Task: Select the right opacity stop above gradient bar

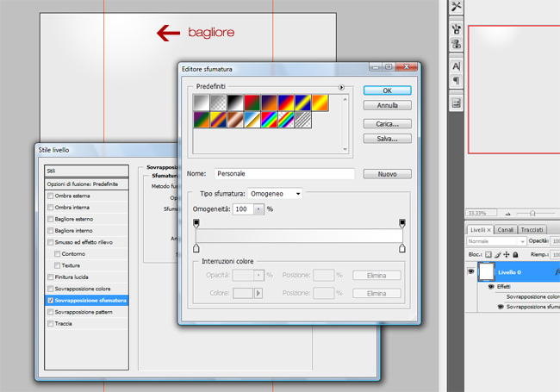Action: coord(402,223)
